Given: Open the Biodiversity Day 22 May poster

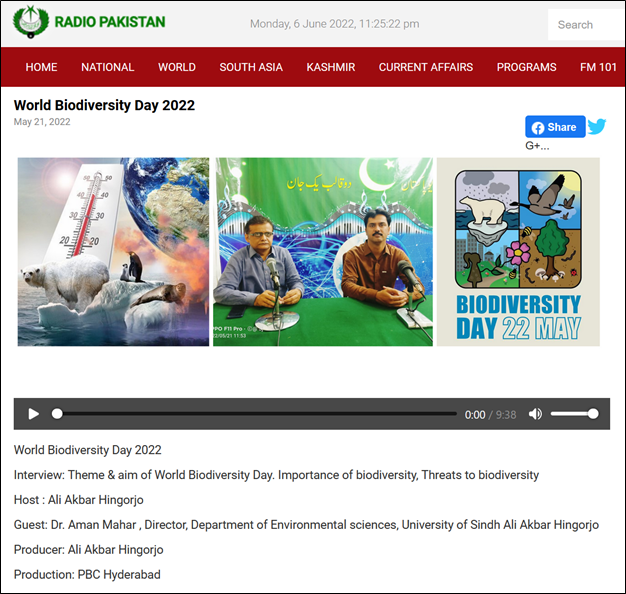Looking at the screenshot, I should (x=518, y=251).
